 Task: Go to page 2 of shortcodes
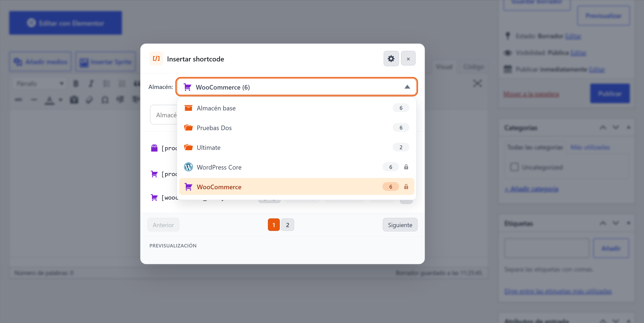[287, 225]
